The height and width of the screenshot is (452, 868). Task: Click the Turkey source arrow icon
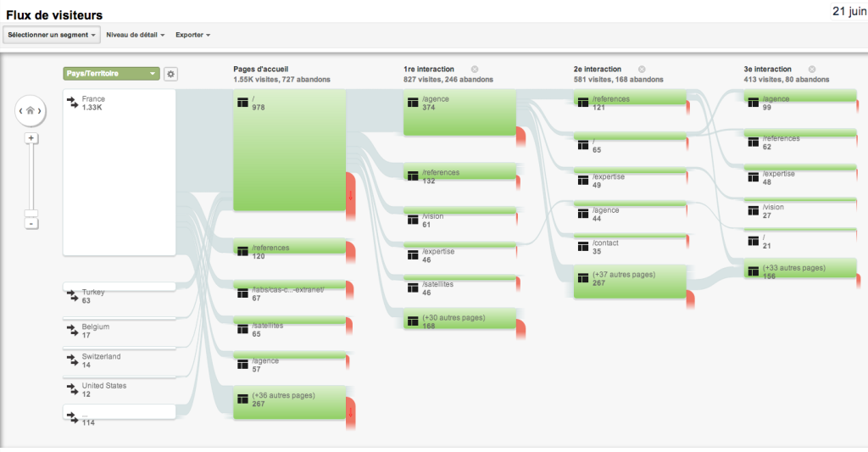73,295
